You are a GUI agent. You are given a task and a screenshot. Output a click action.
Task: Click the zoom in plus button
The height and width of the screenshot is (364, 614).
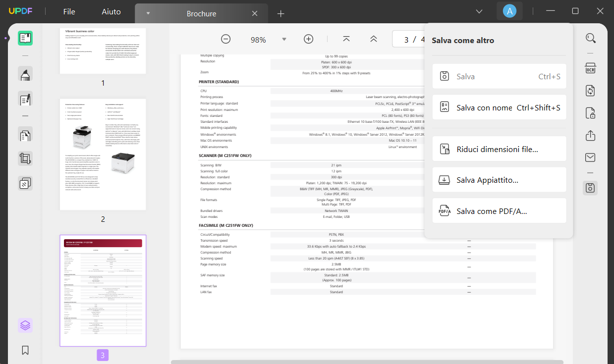point(308,39)
